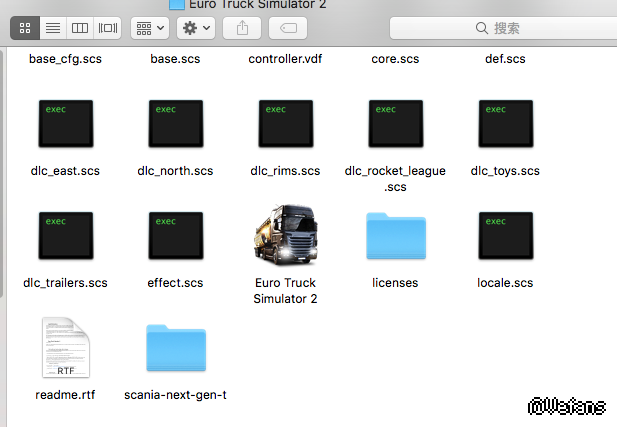Open the gear action menu

click(x=195, y=28)
